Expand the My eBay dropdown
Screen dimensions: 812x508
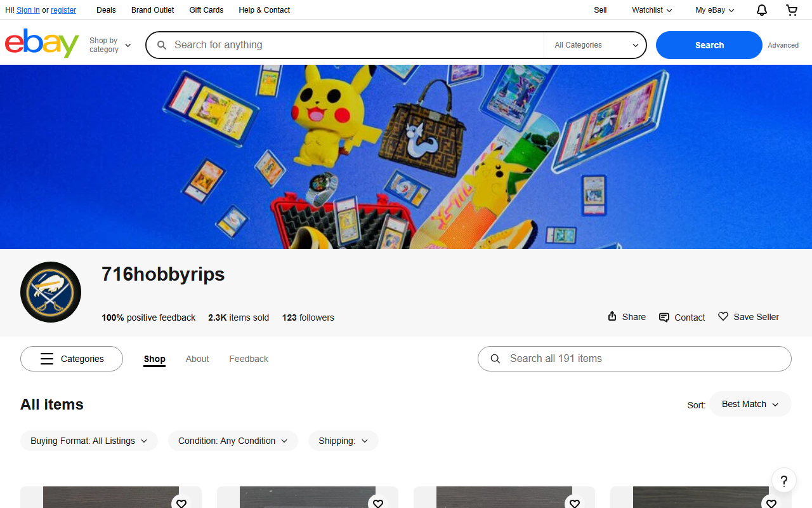[x=715, y=10]
